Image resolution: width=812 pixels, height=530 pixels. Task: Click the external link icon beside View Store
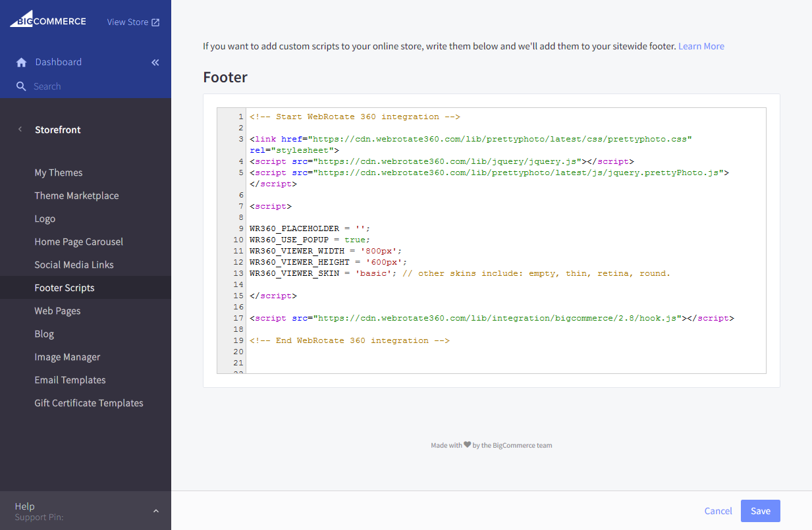pyautogui.click(x=155, y=22)
